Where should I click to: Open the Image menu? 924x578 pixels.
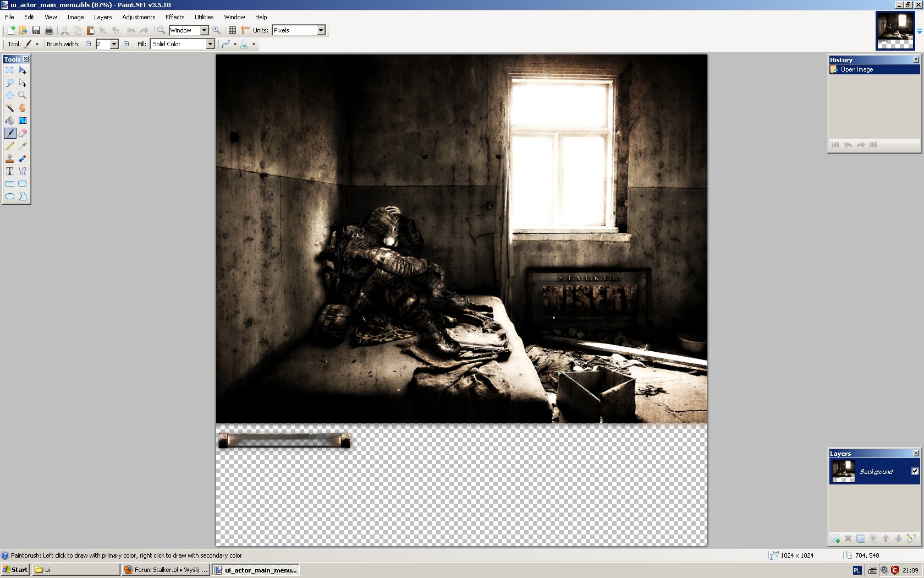pyautogui.click(x=75, y=17)
